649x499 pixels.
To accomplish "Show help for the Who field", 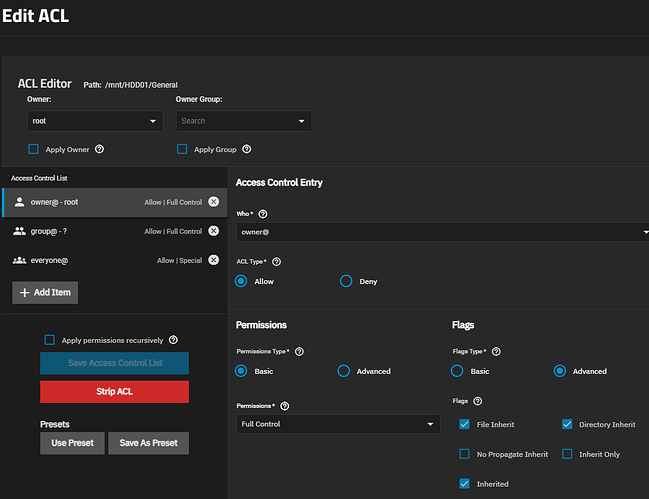I will tap(263, 214).
